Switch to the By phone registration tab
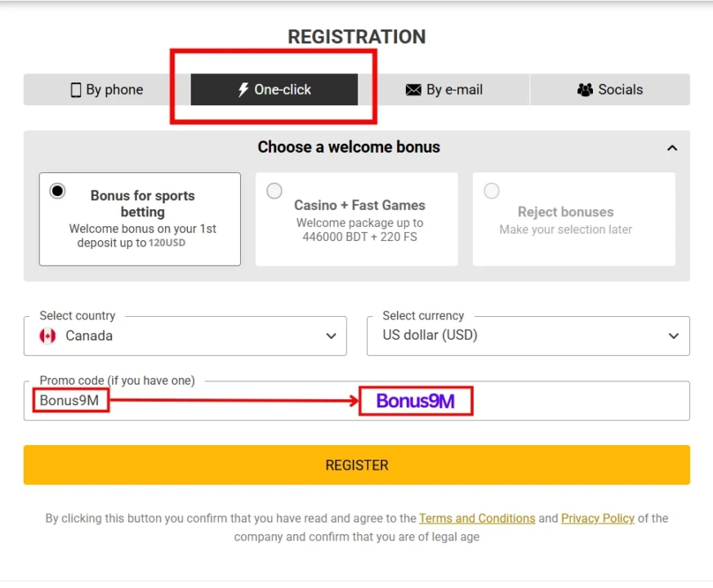713x588 pixels. [x=106, y=90]
